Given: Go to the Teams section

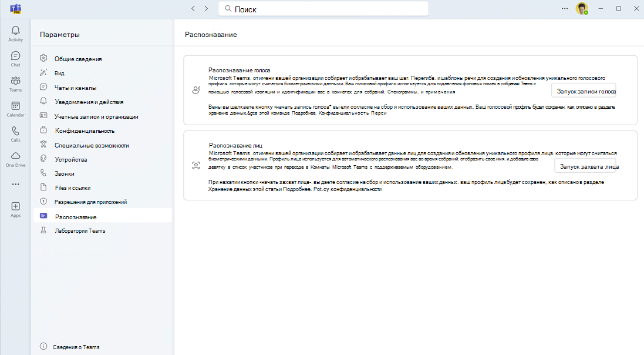Looking at the screenshot, I should [x=16, y=84].
